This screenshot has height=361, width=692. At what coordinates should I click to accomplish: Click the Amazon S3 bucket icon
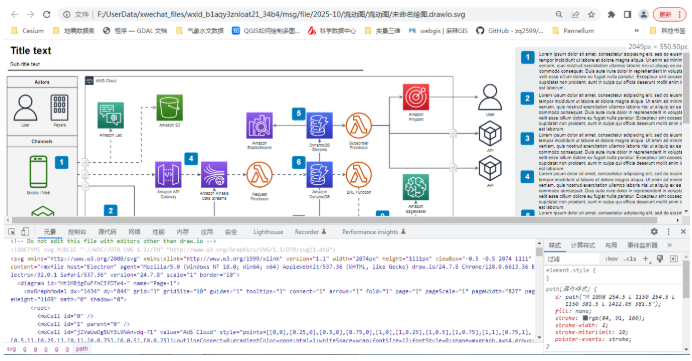[169, 107]
